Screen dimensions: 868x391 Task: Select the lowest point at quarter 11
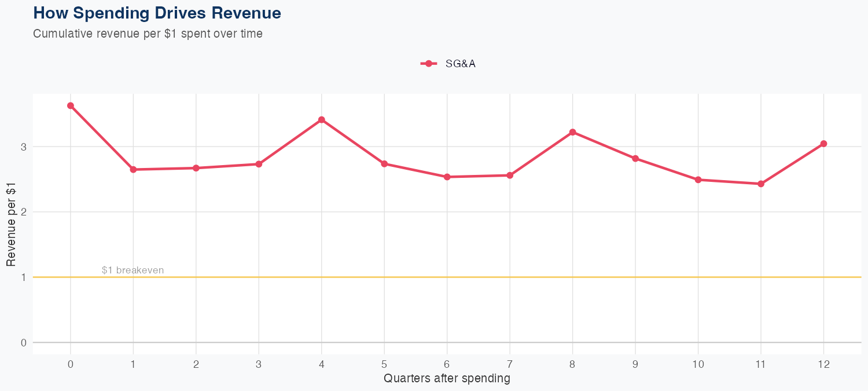point(761,184)
